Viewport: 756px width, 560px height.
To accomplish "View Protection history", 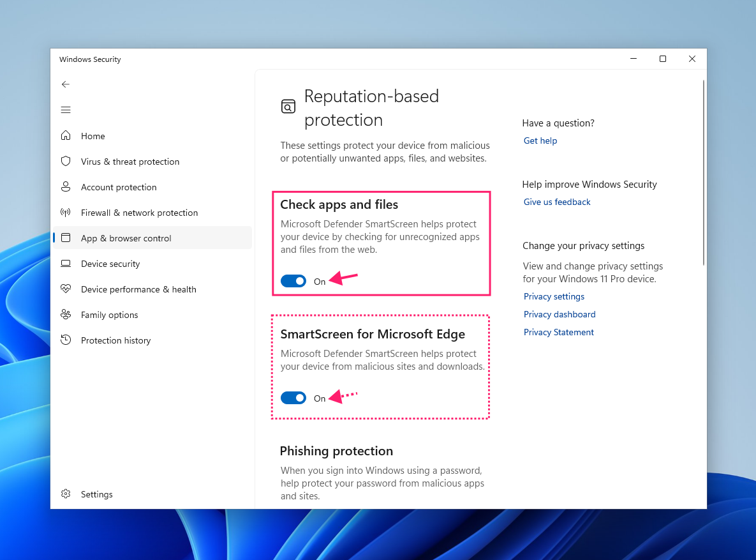I will coord(152,340).
